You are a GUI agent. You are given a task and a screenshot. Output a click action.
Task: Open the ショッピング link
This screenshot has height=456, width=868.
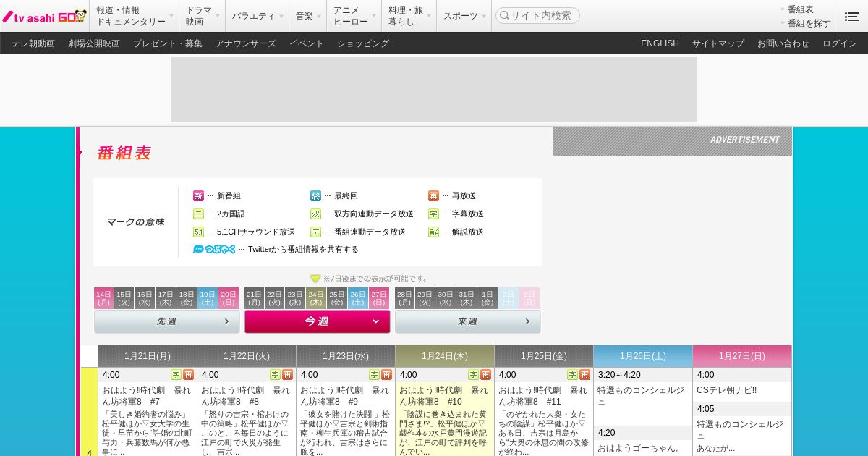(x=363, y=43)
